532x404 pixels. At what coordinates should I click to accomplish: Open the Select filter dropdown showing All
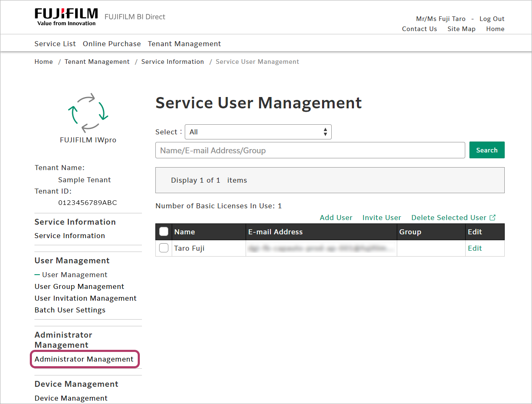(x=258, y=132)
